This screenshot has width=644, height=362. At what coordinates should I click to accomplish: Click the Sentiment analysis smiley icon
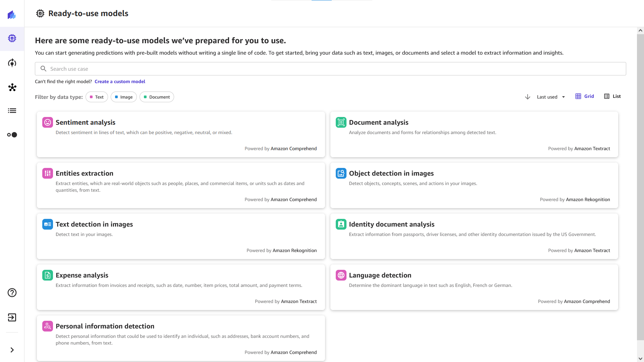[x=47, y=122]
